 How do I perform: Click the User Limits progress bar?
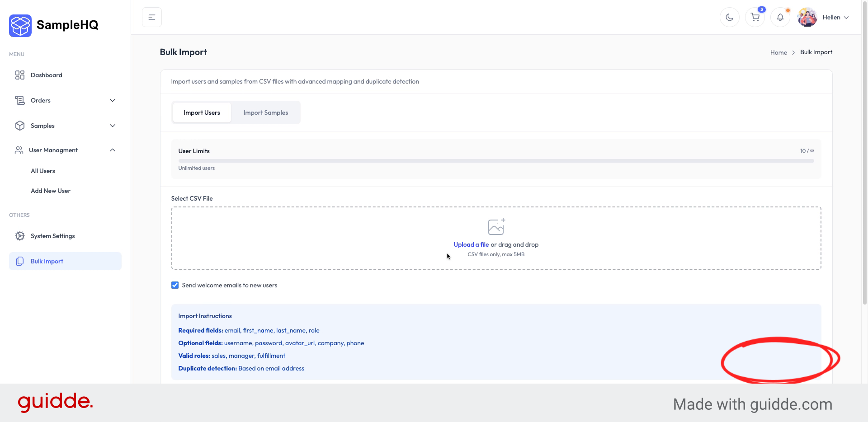click(495, 160)
